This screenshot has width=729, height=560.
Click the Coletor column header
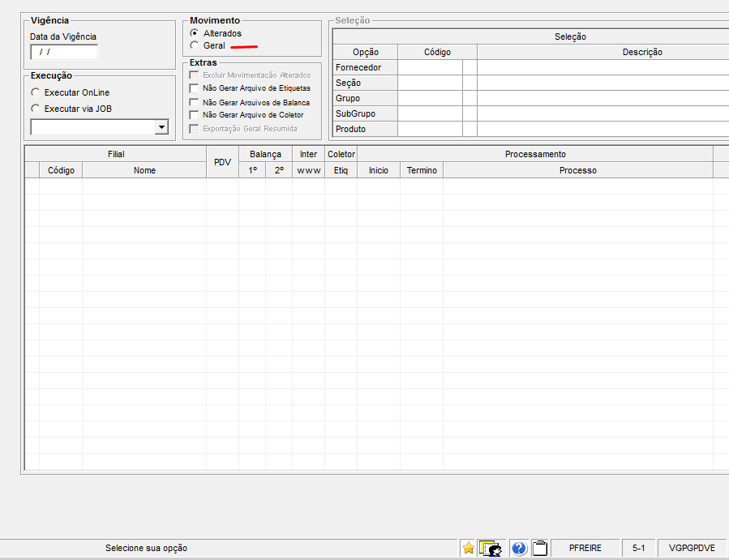[341, 154]
